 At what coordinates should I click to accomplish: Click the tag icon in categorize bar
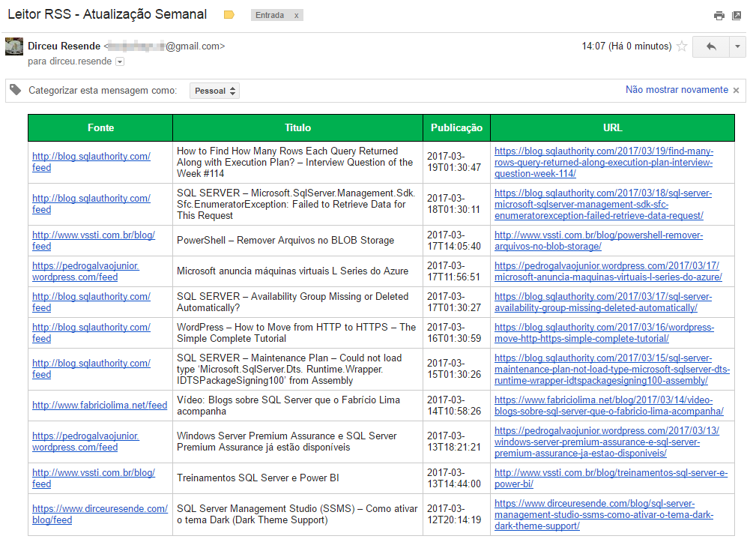click(16, 90)
